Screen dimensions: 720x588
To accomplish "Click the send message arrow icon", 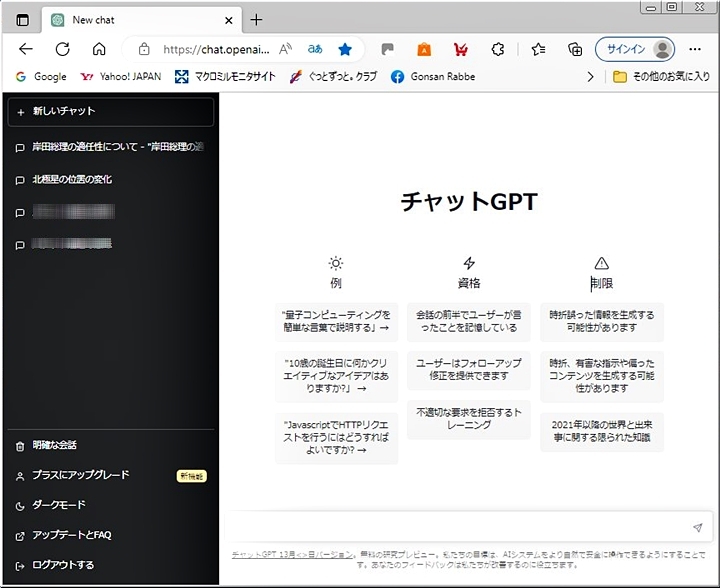I will click(697, 527).
